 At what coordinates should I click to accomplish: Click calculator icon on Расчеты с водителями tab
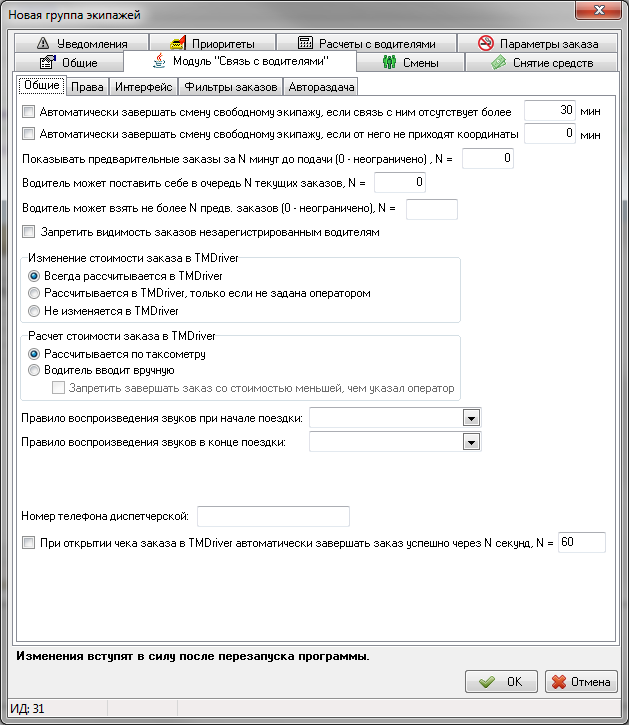[x=305, y=43]
